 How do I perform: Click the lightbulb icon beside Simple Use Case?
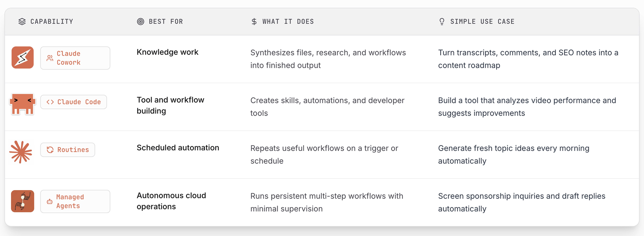[442, 22]
